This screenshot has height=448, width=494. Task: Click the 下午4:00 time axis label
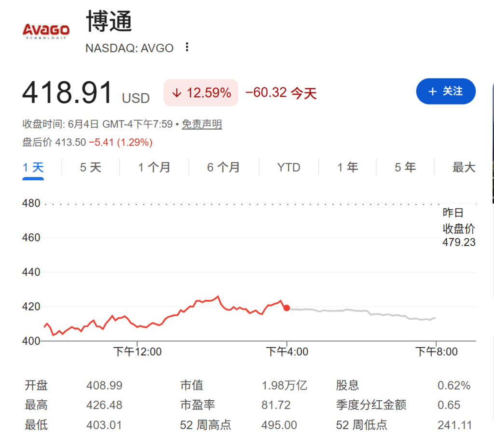coord(287,352)
